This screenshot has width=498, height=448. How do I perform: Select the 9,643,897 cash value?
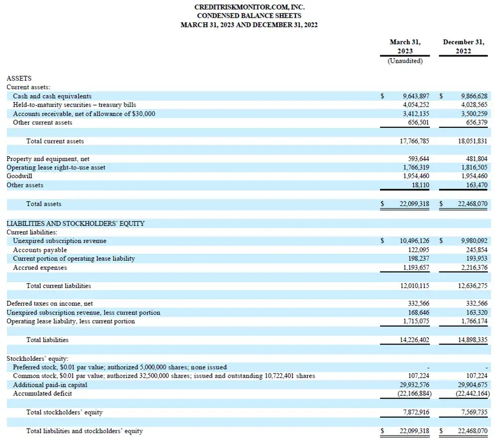[x=416, y=96]
